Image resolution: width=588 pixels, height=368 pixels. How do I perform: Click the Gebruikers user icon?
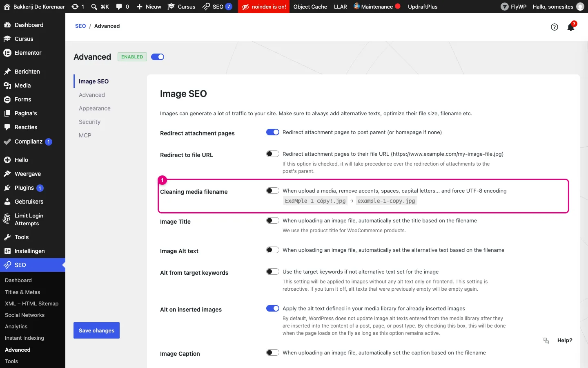tap(7, 202)
